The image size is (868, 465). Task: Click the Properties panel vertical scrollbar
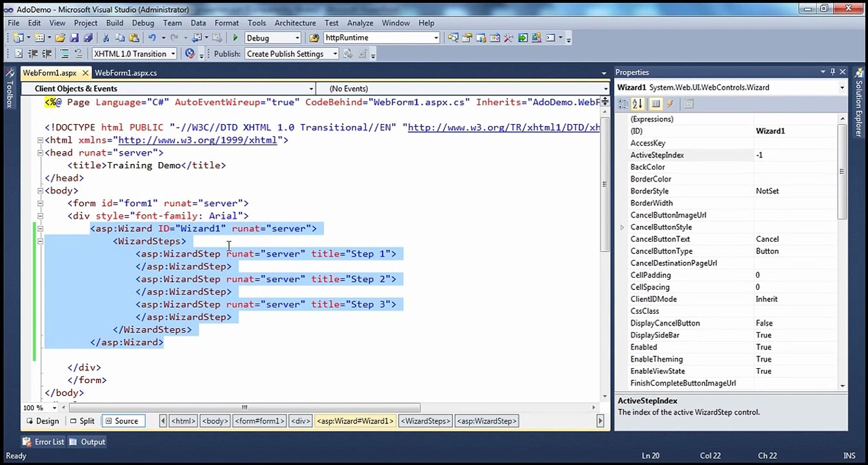842,171
